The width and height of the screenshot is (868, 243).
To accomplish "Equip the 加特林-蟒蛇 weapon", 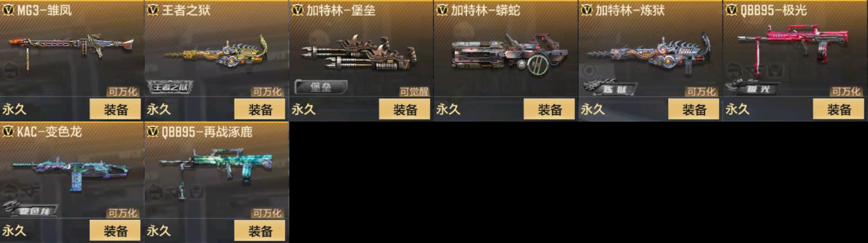I will click(x=549, y=109).
